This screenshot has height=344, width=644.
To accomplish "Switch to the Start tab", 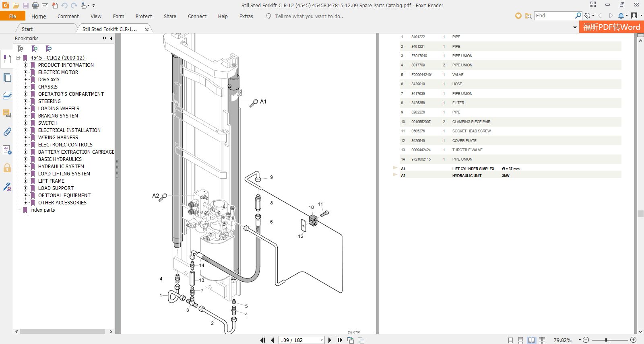I will pos(27,29).
